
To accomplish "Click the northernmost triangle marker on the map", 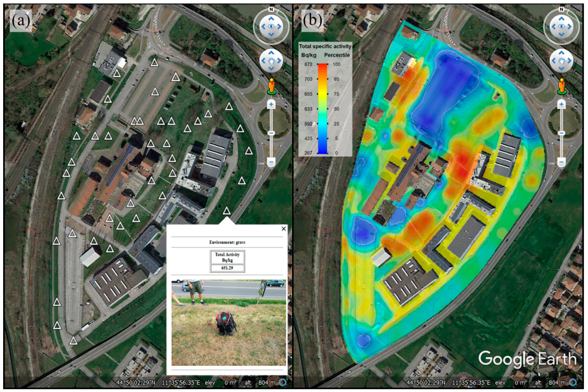I will [154, 63].
